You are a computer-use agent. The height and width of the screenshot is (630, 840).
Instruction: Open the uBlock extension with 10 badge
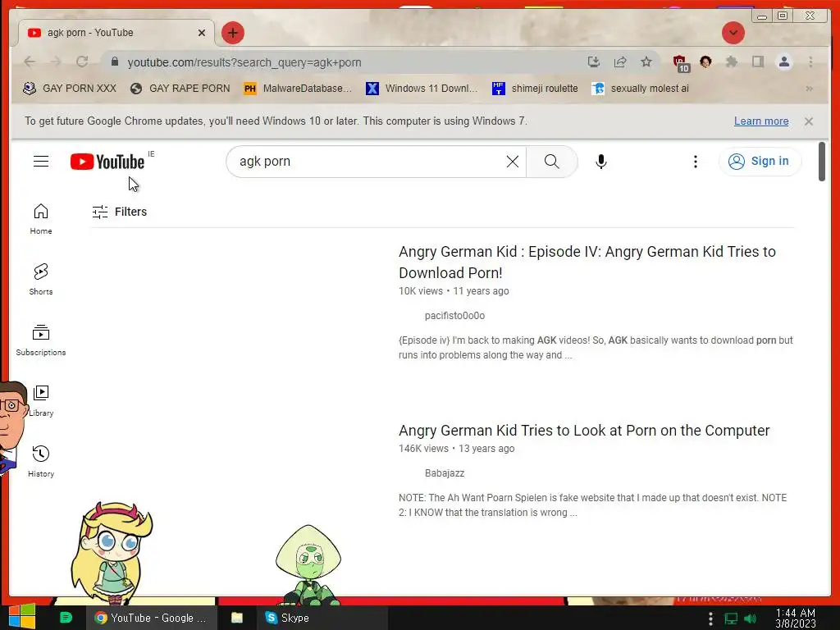click(x=681, y=63)
